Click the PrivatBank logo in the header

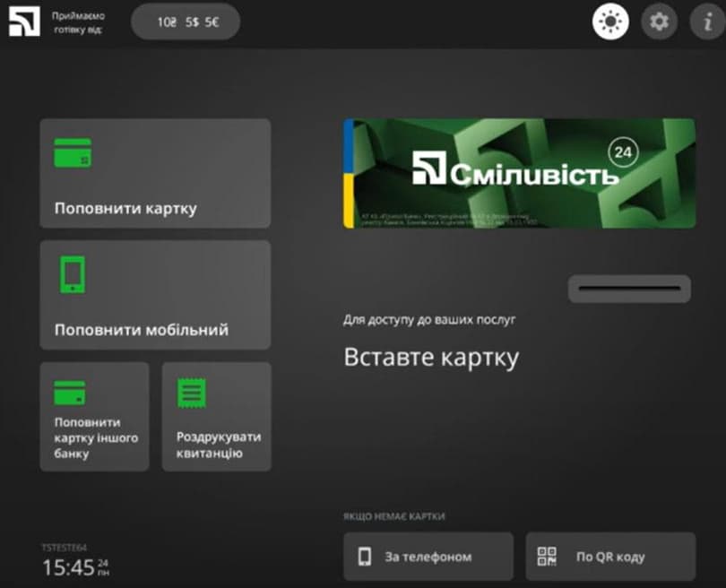(x=24, y=22)
